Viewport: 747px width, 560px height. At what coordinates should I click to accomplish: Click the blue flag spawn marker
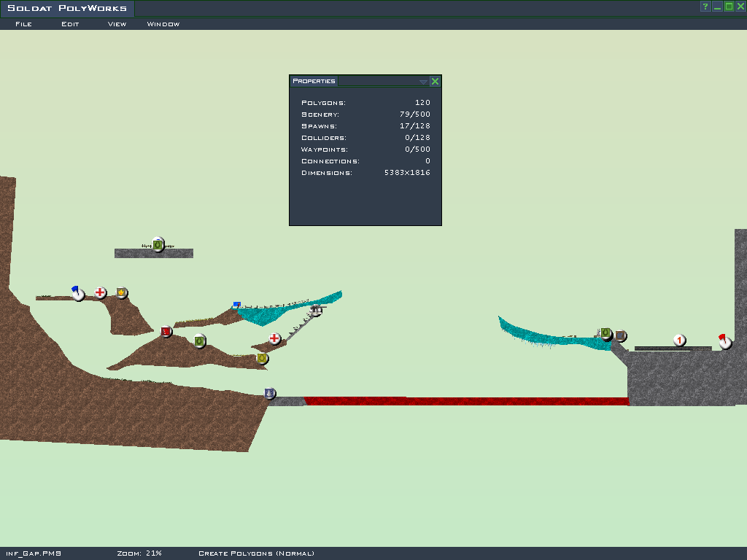tap(78, 294)
